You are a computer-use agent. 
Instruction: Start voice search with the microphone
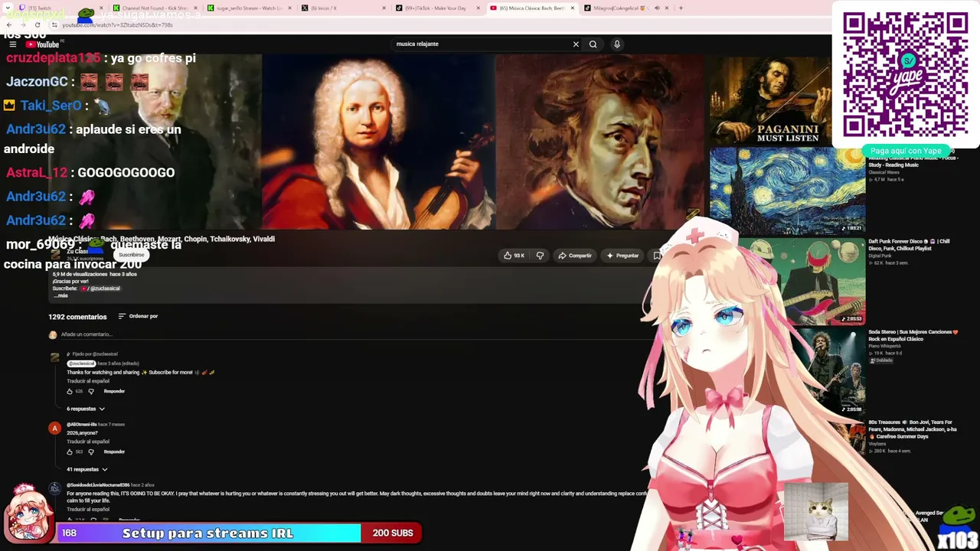616,44
